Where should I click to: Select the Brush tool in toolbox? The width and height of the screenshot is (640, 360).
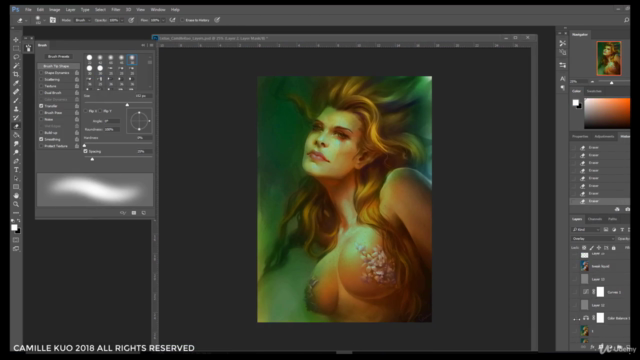pyautogui.click(x=16, y=100)
